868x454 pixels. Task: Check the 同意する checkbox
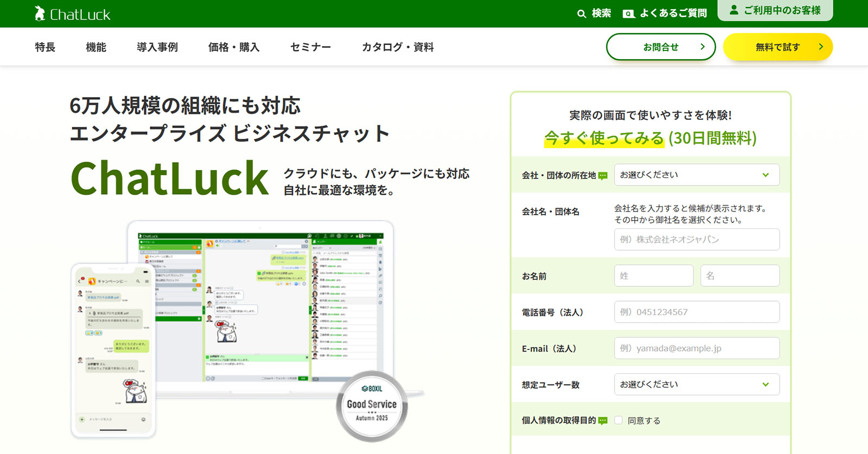click(x=618, y=420)
